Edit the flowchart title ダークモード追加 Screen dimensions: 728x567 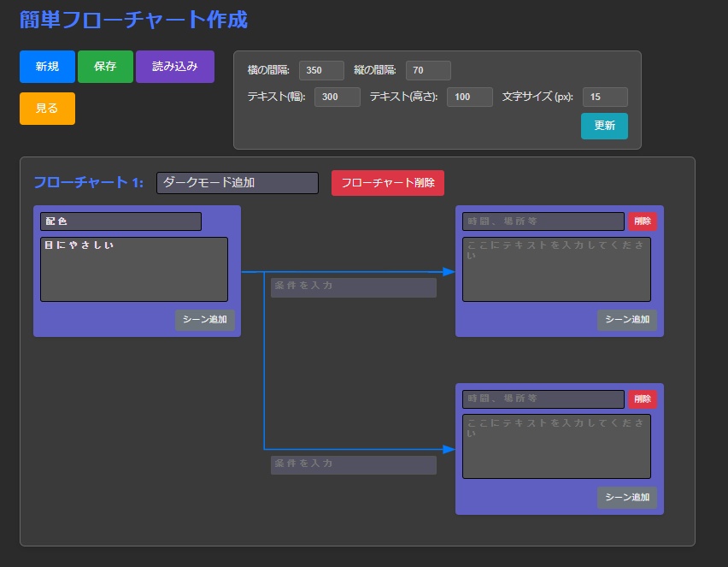point(236,182)
